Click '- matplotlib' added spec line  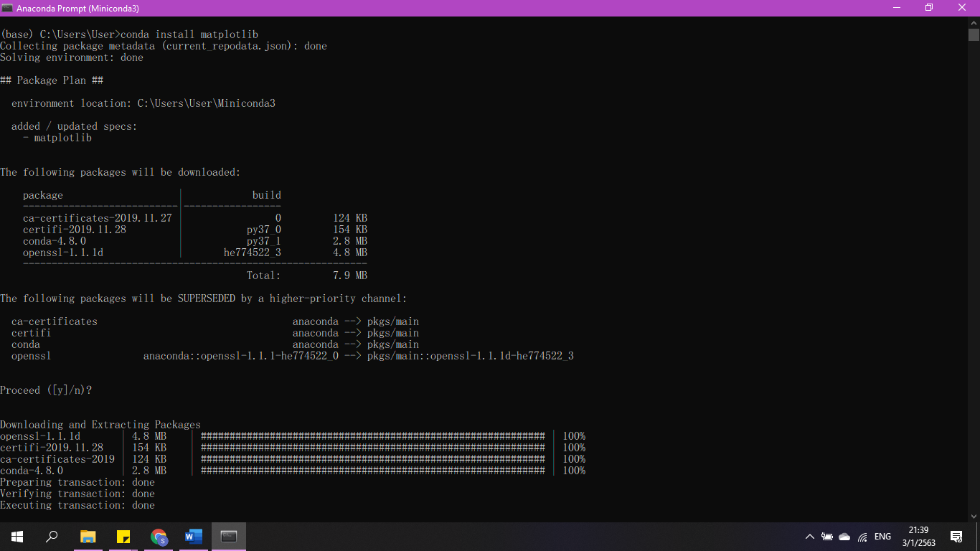(x=57, y=138)
